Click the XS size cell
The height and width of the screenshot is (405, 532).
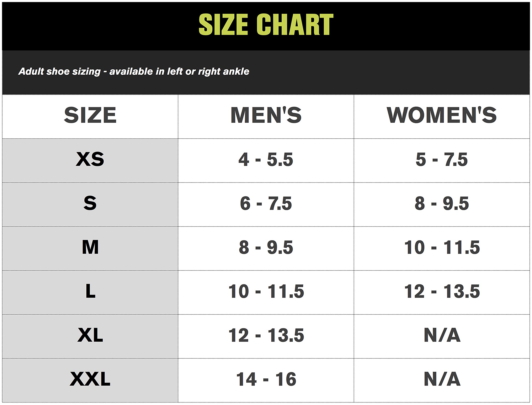[x=90, y=159]
